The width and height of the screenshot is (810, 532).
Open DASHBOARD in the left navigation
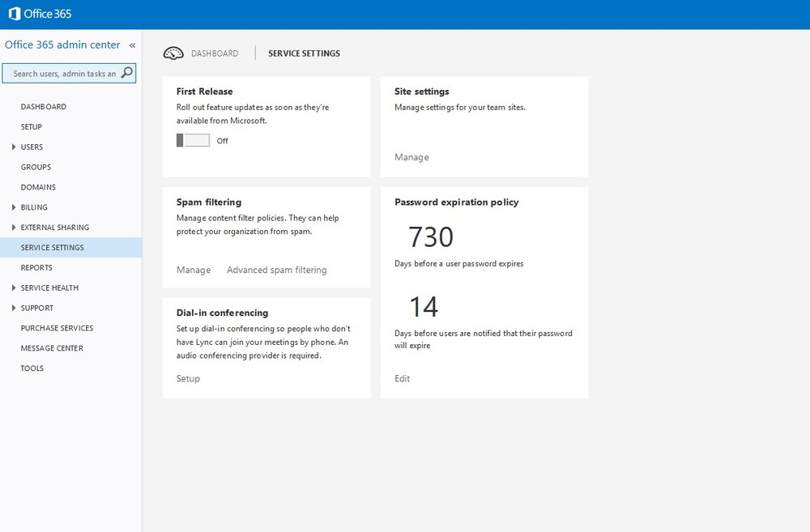click(44, 107)
